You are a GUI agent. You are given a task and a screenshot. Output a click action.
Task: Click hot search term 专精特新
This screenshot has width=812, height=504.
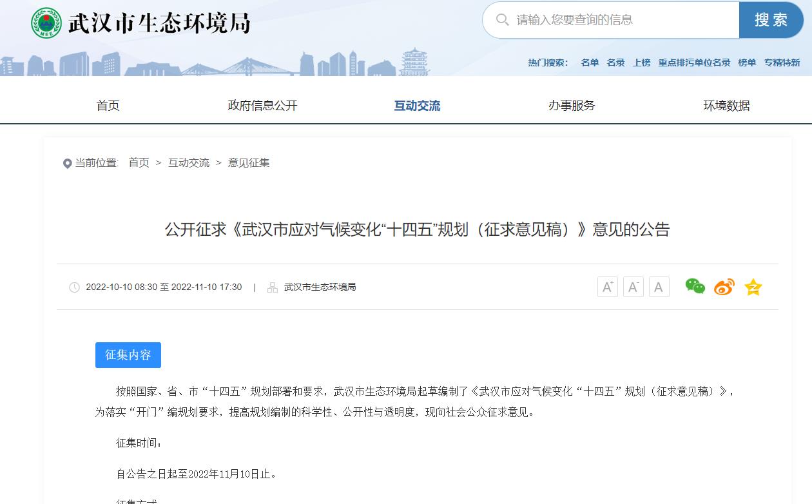(782, 63)
